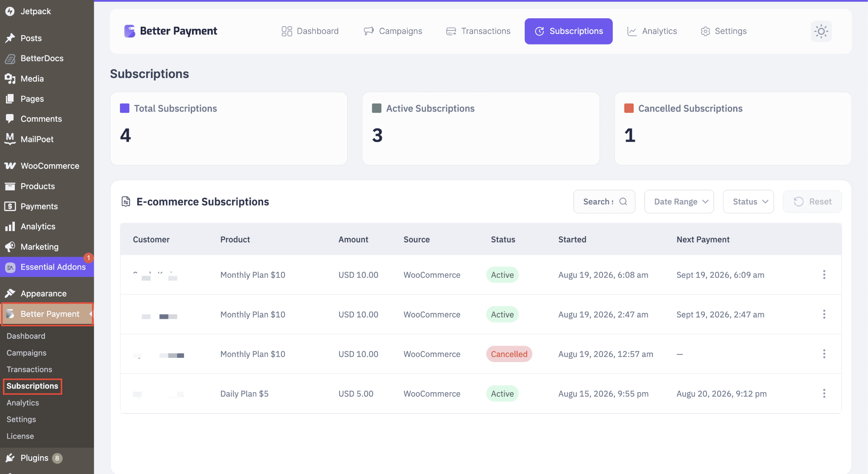The image size is (868, 474).
Task: Open actions menu for Daily Plan $5 row
Action: [824, 393]
